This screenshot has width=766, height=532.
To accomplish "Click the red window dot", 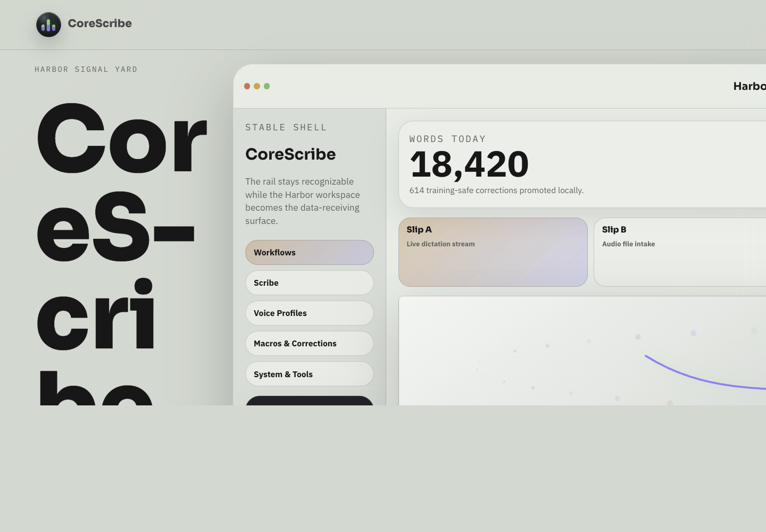I will point(247,86).
